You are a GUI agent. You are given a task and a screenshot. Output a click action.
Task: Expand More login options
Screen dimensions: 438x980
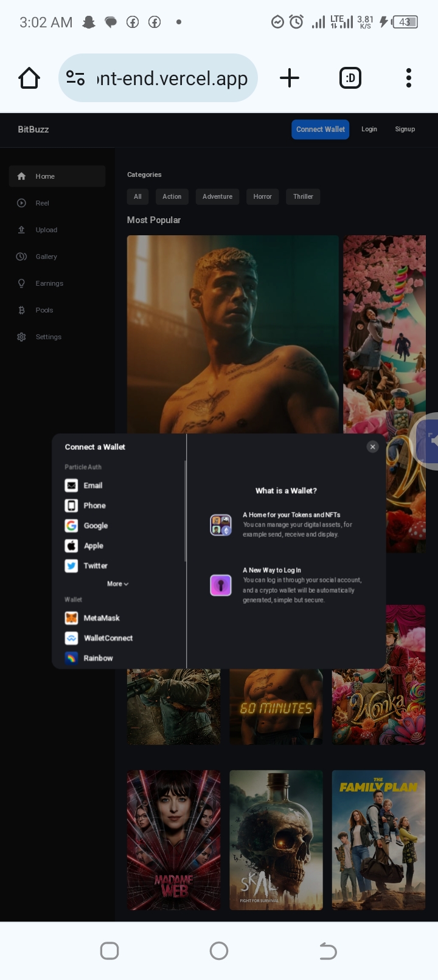pos(117,584)
